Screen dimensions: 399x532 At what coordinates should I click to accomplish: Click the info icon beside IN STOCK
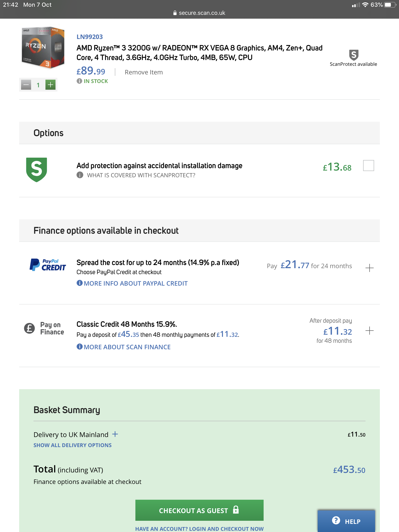pyautogui.click(x=79, y=81)
